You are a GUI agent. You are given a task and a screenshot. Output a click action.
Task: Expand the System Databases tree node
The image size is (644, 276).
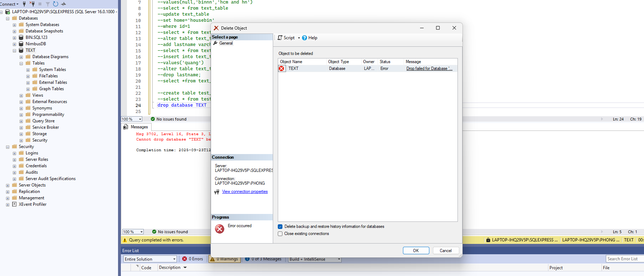tap(14, 25)
